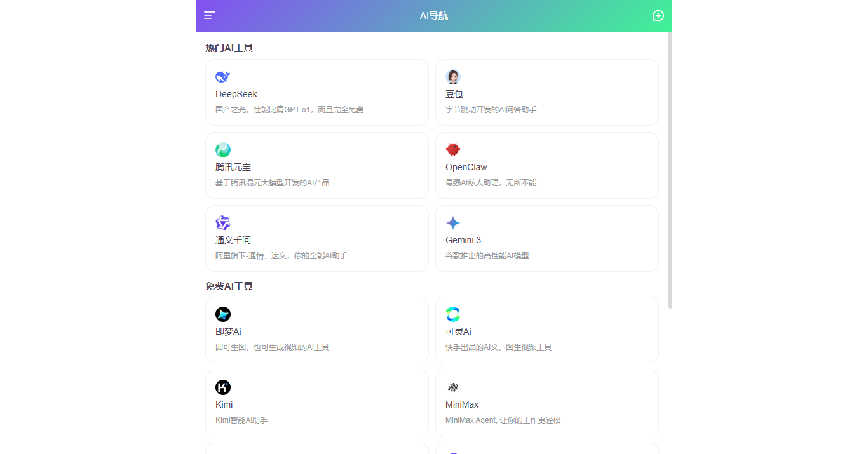The height and width of the screenshot is (454, 868).
Task: Click description 基于腾讯混元大模型开发的AI产品
Action: 273,183
